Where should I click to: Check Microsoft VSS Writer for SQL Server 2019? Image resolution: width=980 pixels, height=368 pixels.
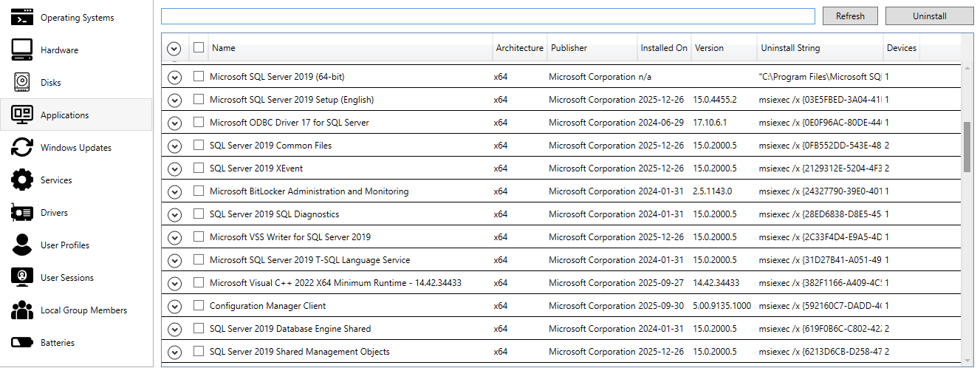point(199,236)
